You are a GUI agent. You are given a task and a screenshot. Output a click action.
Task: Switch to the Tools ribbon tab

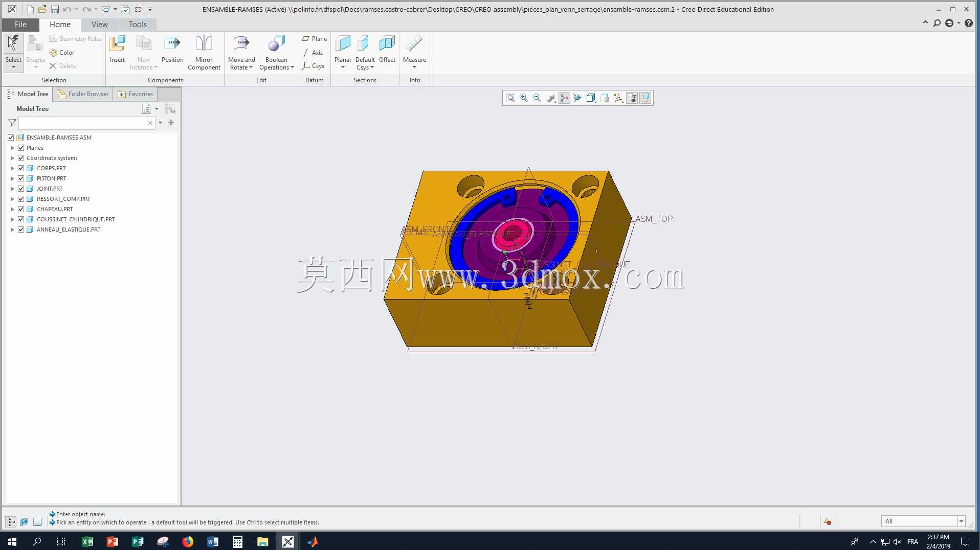(x=138, y=25)
